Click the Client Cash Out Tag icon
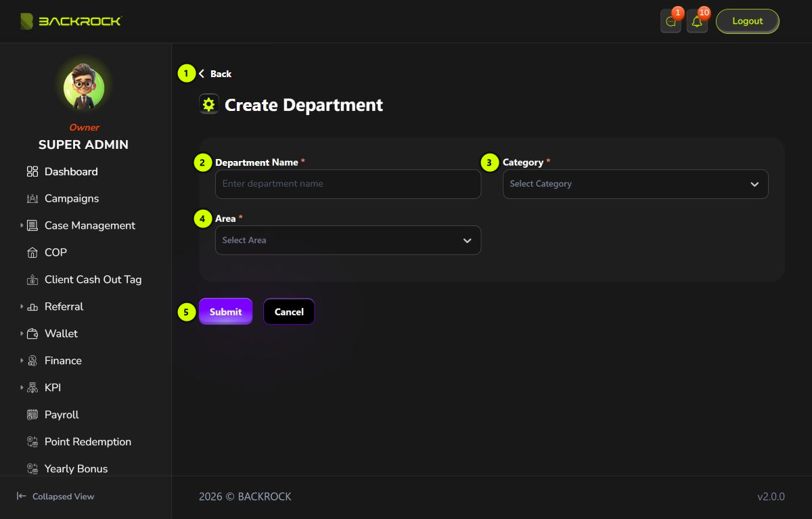The width and height of the screenshot is (812, 519). point(32,280)
